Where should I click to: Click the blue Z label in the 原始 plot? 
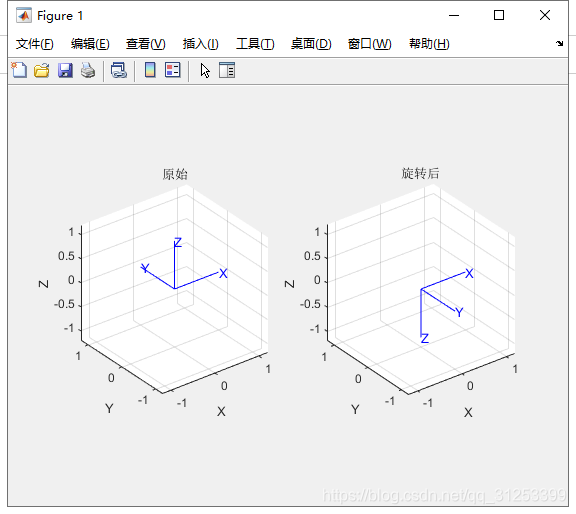(178, 242)
